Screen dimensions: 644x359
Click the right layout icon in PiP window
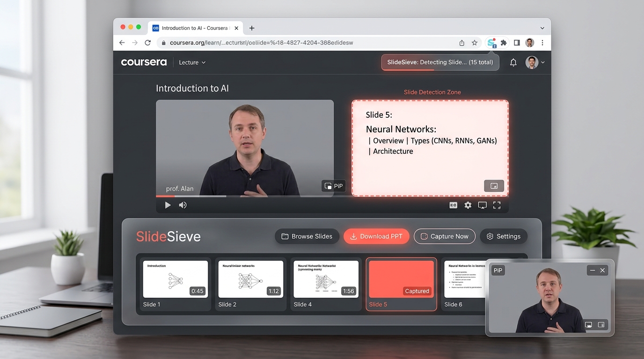pos(601,324)
